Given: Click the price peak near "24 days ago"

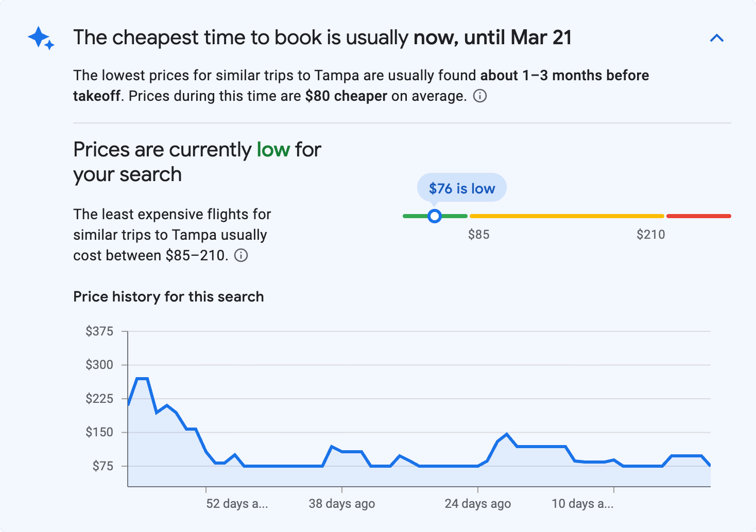Looking at the screenshot, I should (x=506, y=435).
